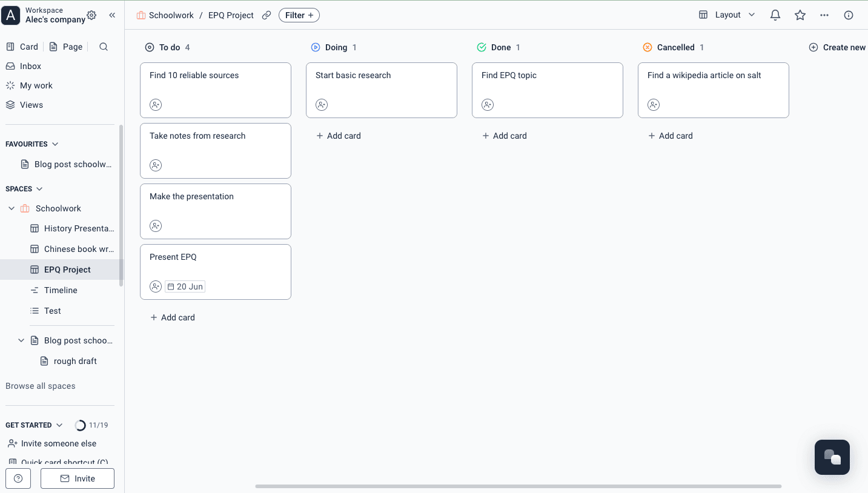Add card to To do column
The image size is (868, 493).
(173, 317)
